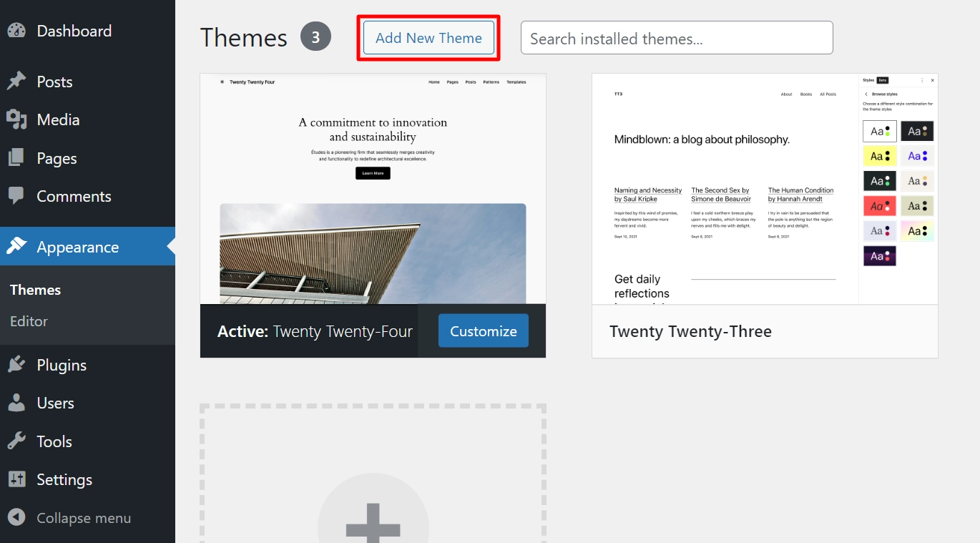This screenshot has height=543, width=980.
Task: Focus the Search installed themes field
Action: 677,38
